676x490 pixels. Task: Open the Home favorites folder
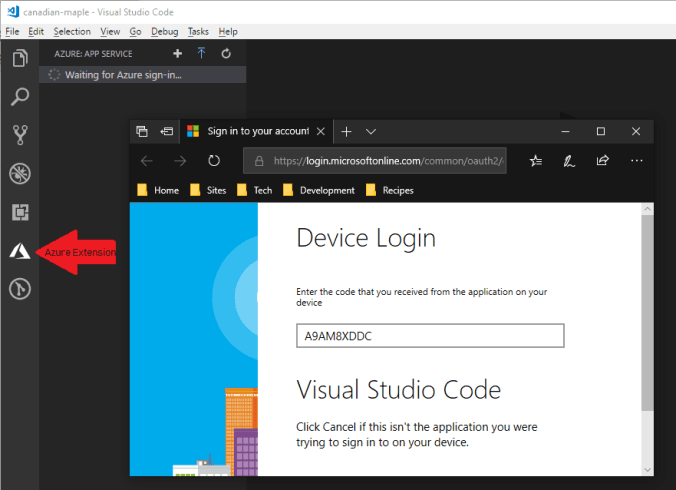click(158, 190)
